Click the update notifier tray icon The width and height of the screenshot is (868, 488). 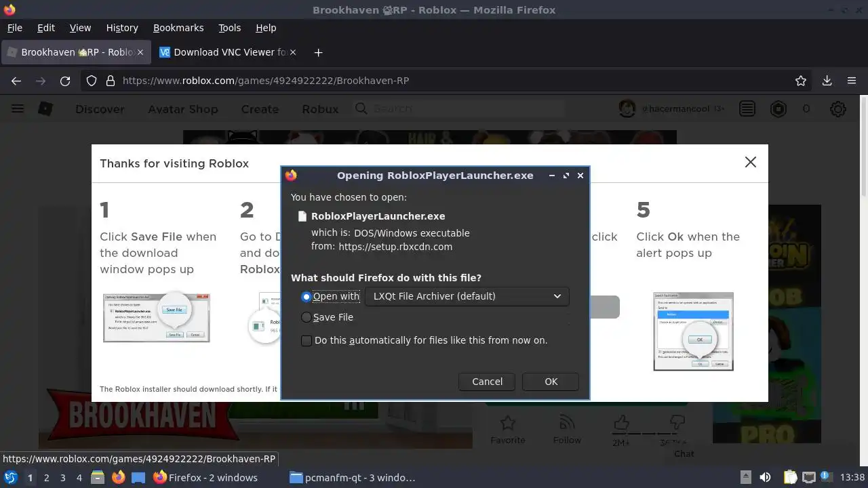click(x=827, y=477)
